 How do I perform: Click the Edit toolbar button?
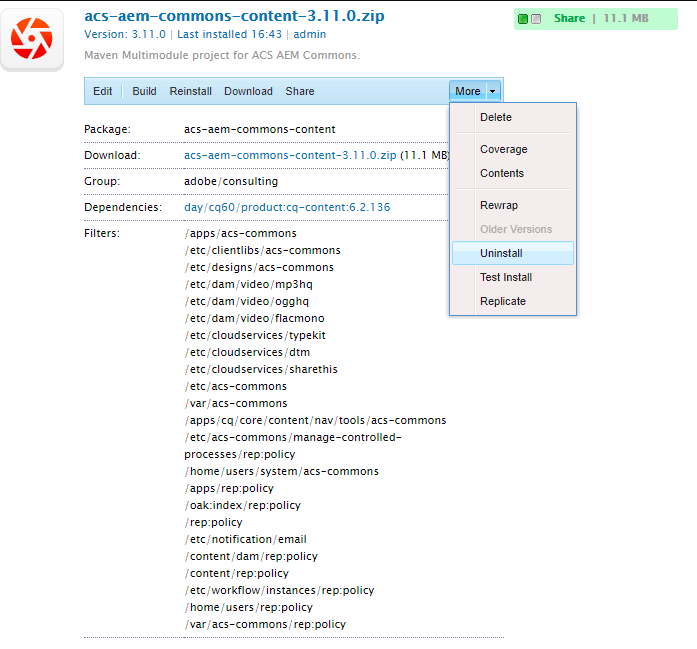[102, 91]
